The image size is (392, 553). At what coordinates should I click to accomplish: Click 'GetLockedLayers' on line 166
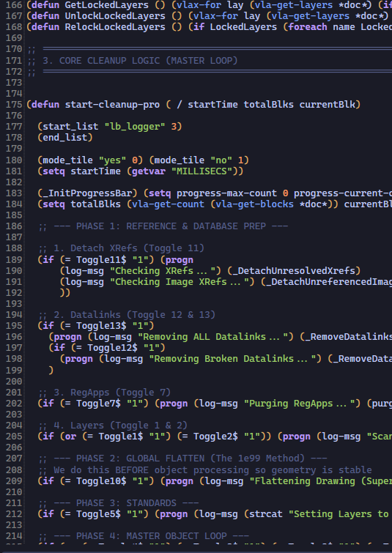coord(106,5)
